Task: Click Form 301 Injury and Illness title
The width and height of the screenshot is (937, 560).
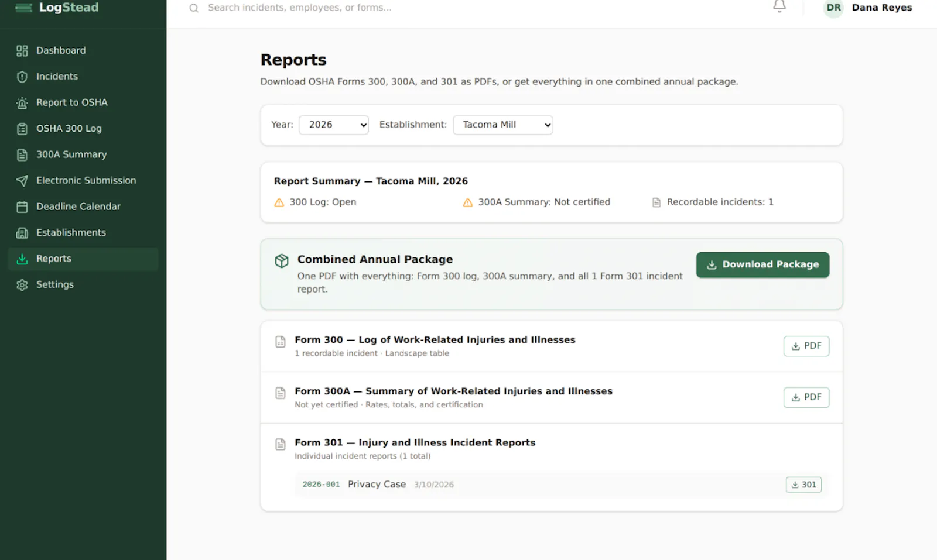Action: coord(415,443)
